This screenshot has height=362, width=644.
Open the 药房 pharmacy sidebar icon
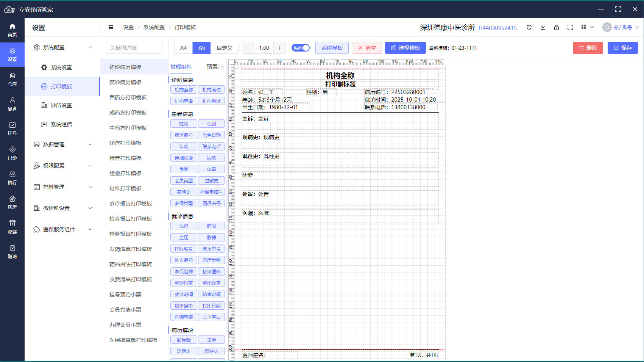(12, 202)
